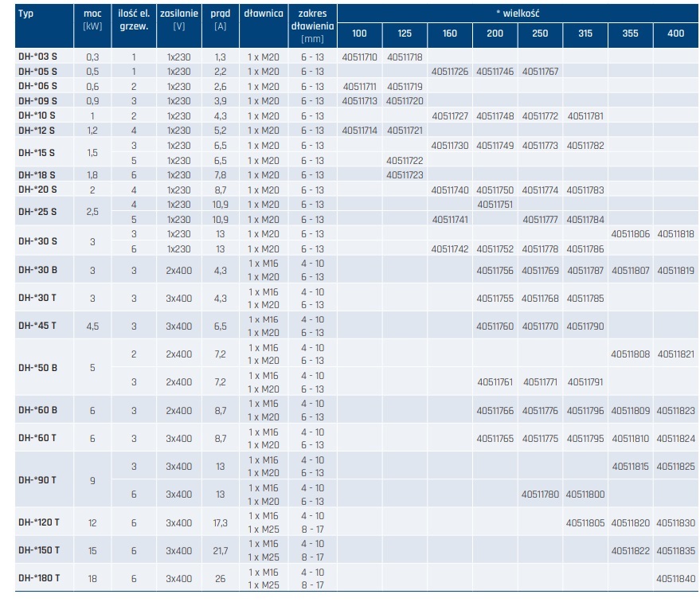This screenshot has width=700, height=602.
Task: Select product code 40511780
Action: [x=540, y=494]
